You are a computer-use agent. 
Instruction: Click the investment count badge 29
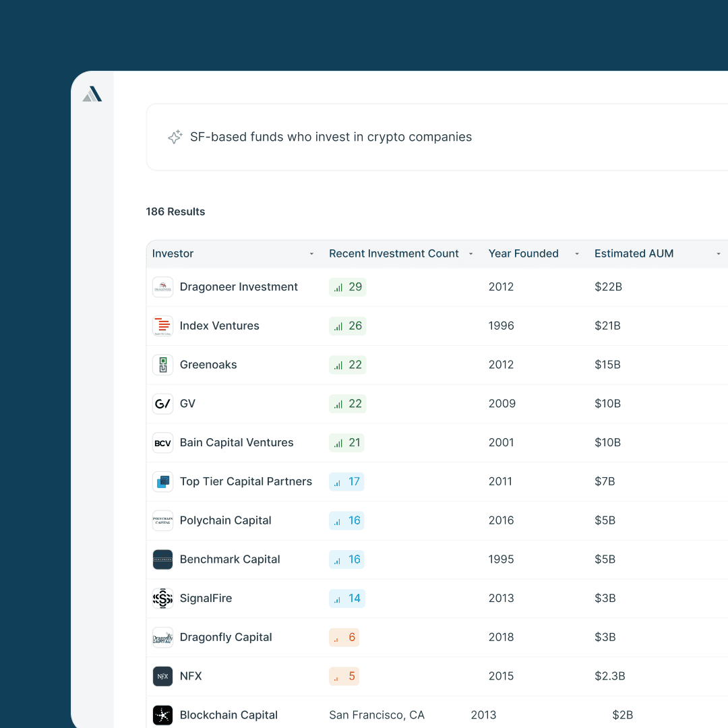[x=348, y=287]
